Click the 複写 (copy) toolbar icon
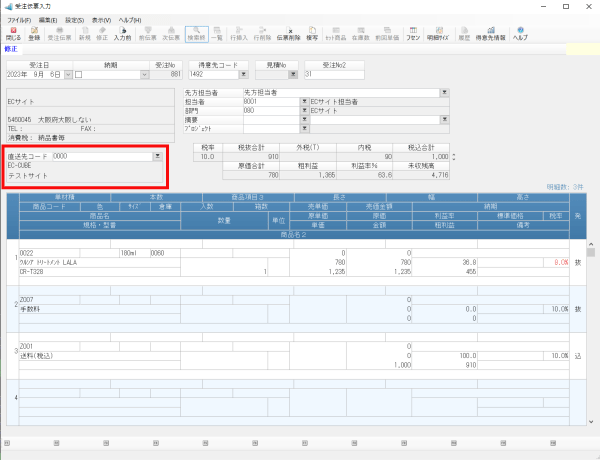The width and height of the screenshot is (600, 460). pos(312,34)
